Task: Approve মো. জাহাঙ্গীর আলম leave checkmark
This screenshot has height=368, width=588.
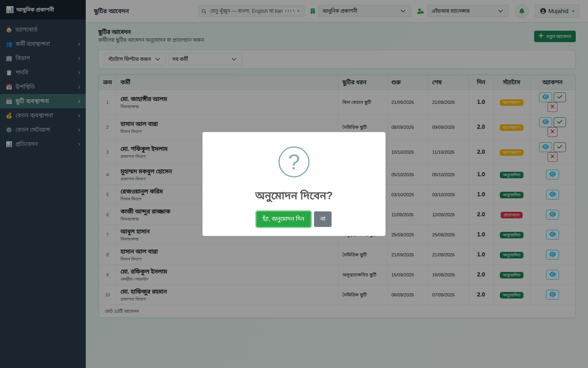Action: pyautogui.click(x=560, y=97)
